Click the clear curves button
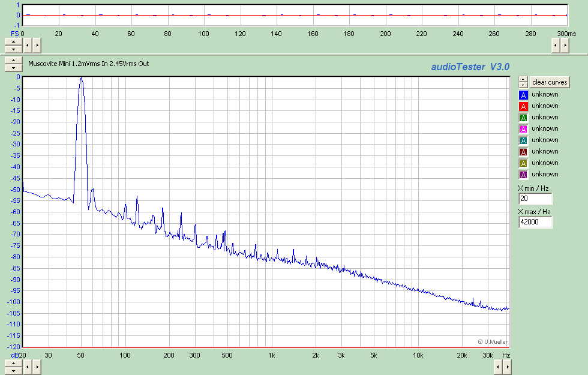 coord(550,82)
